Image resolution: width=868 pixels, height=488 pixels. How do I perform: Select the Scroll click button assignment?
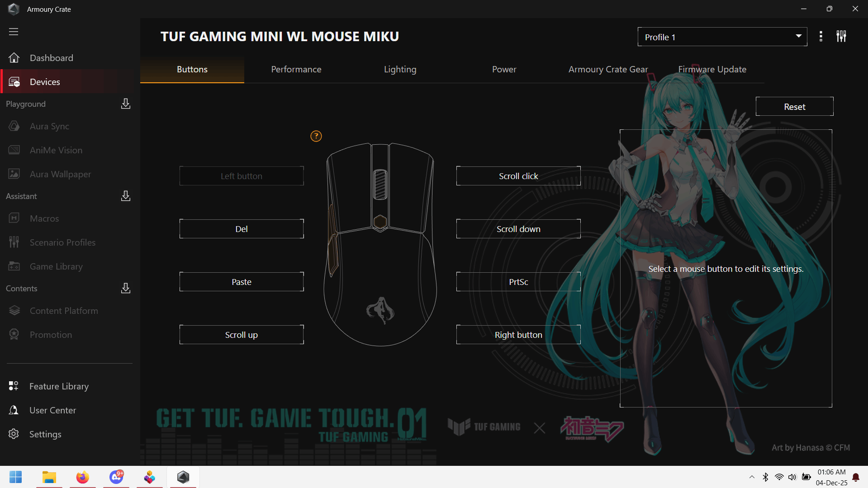518,176
